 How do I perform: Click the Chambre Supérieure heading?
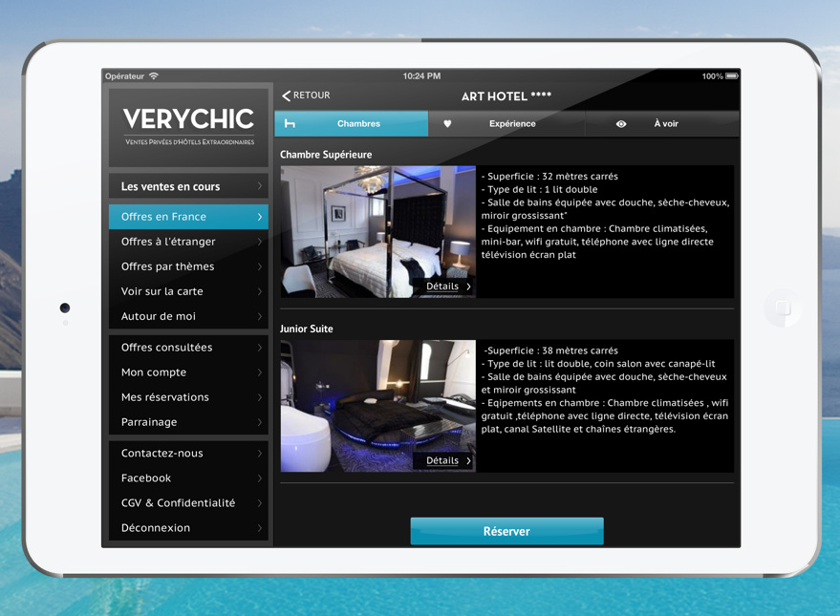coord(326,155)
